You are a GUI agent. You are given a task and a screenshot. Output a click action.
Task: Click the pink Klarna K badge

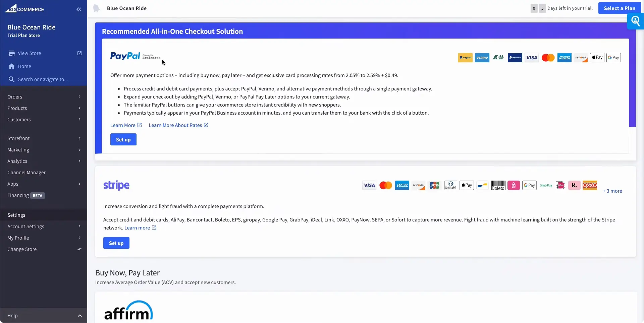[574, 185]
